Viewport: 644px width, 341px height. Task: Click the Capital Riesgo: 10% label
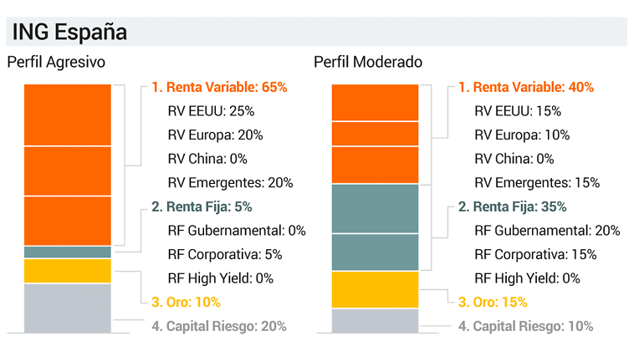click(526, 326)
